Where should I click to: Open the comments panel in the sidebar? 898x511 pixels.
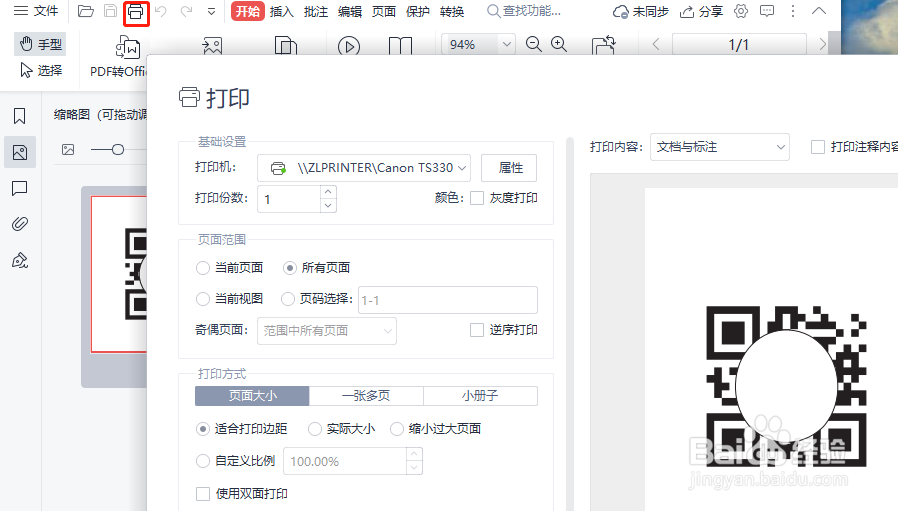tap(19, 188)
